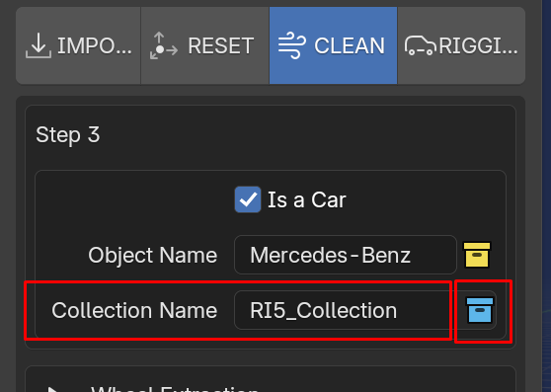Uncheck the Is a Car checkbox
The width and height of the screenshot is (551, 392).
(x=248, y=199)
